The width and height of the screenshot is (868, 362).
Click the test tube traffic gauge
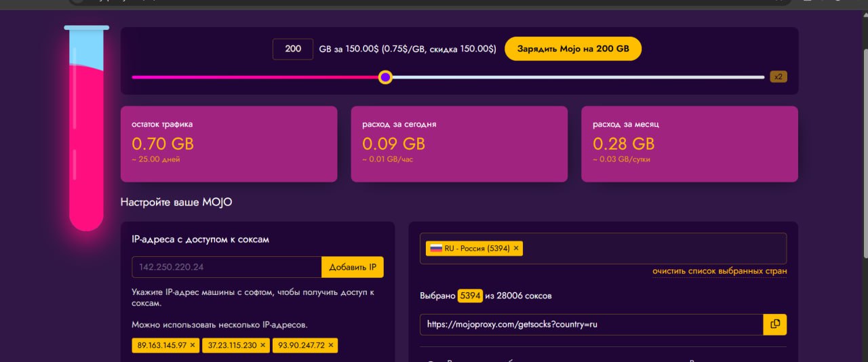point(86,129)
